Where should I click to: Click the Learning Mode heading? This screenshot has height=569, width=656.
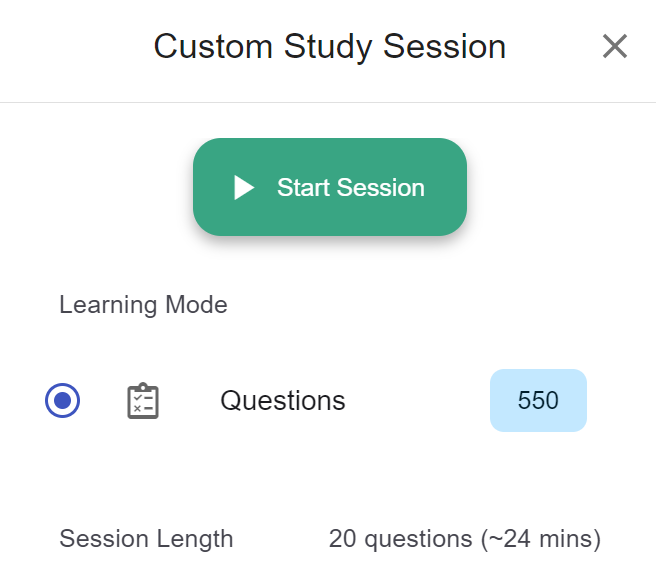(x=143, y=305)
